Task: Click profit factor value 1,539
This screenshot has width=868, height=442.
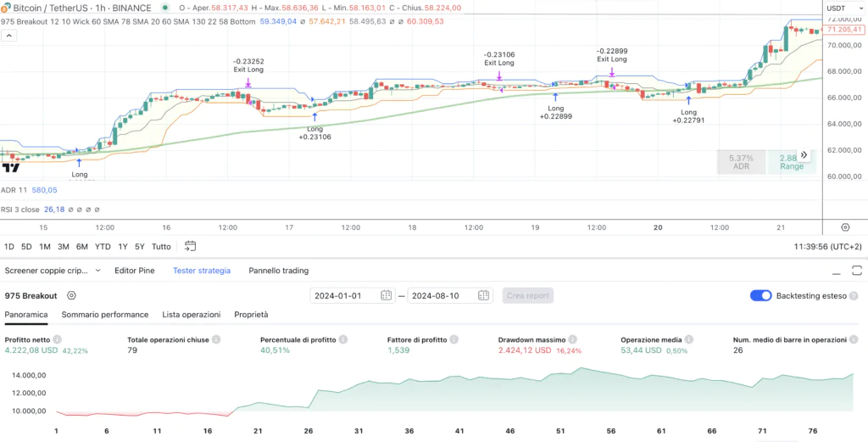Action: point(398,350)
